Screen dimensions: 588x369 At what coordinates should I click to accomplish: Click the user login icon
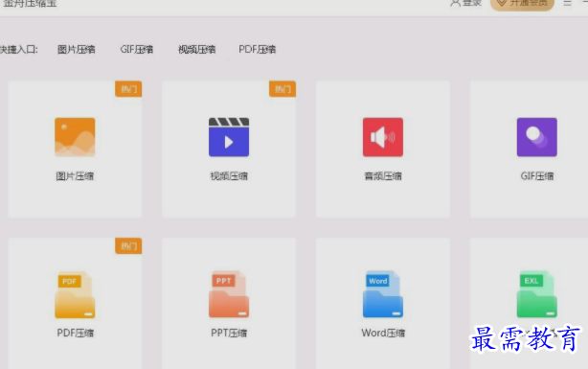click(455, 4)
